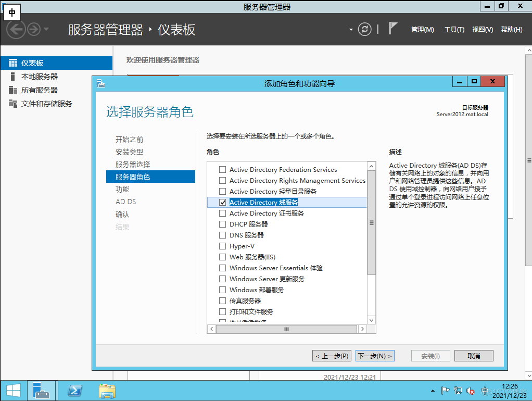Screen dimensions: 532x401
Task: Check 打印和文件服务 role
Action: (223, 311)
